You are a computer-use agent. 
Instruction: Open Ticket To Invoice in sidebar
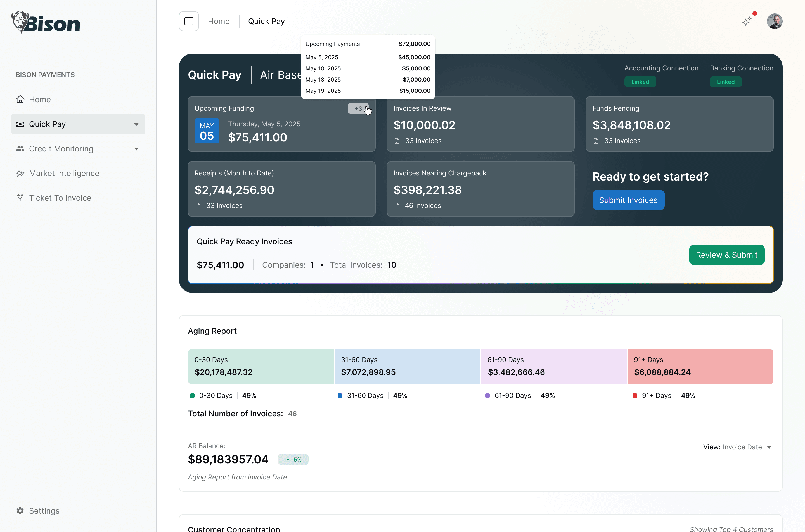[78, 198]
